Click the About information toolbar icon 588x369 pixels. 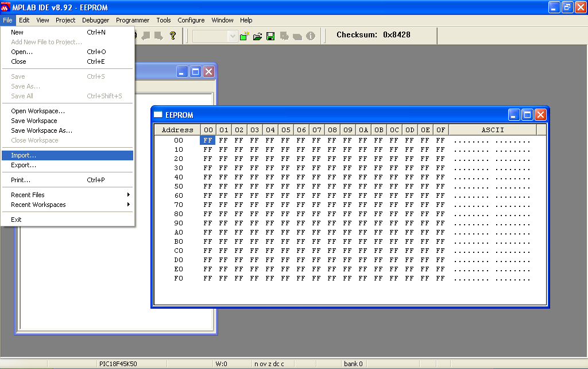pyautogui.click(x=310, y=36)
